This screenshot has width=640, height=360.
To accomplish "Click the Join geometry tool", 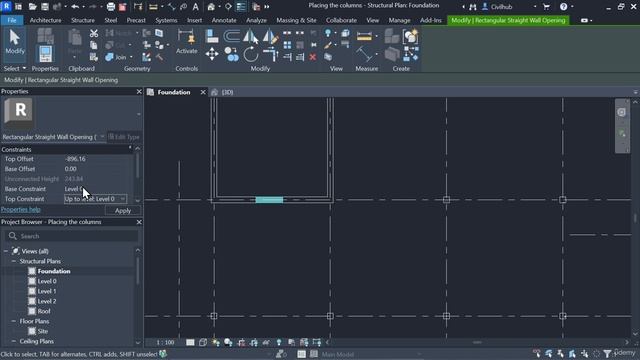I will [x=116, y=57].
